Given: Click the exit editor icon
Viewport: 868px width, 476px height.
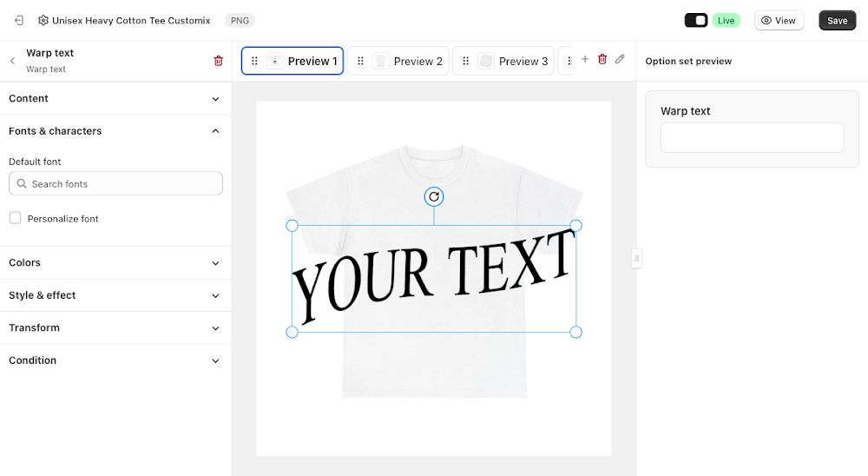Looking at the screenshot, I should click(x=19, y=21).
